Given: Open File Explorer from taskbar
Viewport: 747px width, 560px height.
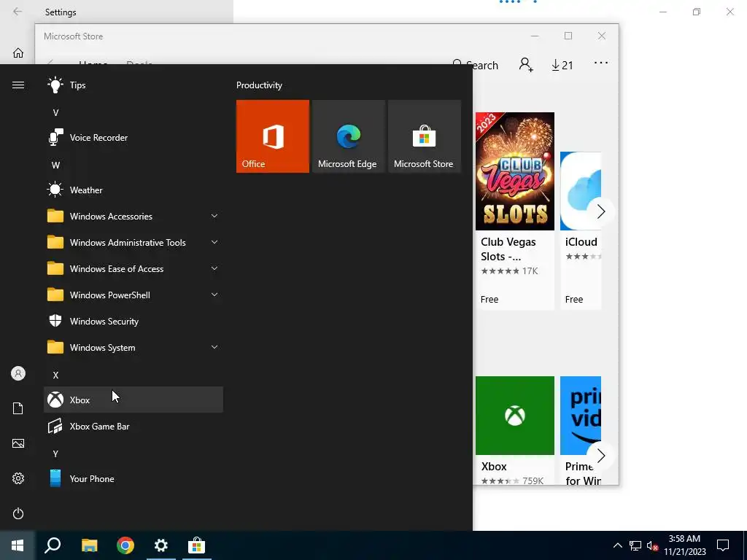Looking at the screenshot, I should (89, 545).
